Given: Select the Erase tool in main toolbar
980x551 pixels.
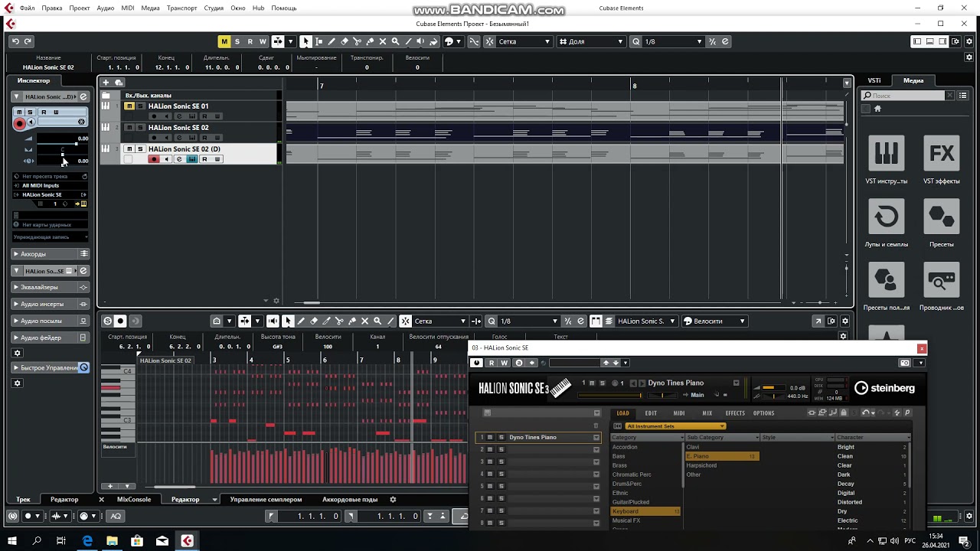Looking at the screenshot, I should pyautogui.click(x=344, y=41).
